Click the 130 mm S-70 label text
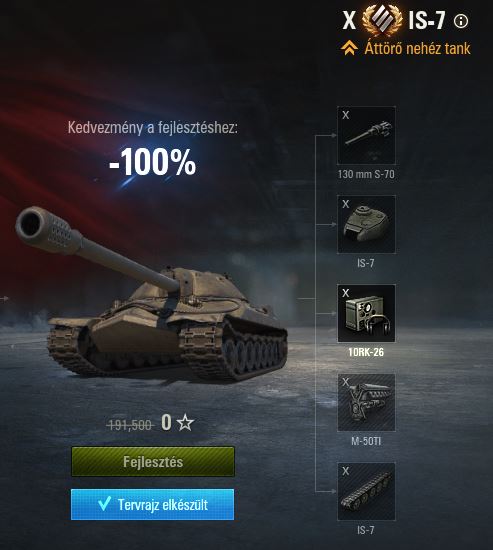 point(366,174)
